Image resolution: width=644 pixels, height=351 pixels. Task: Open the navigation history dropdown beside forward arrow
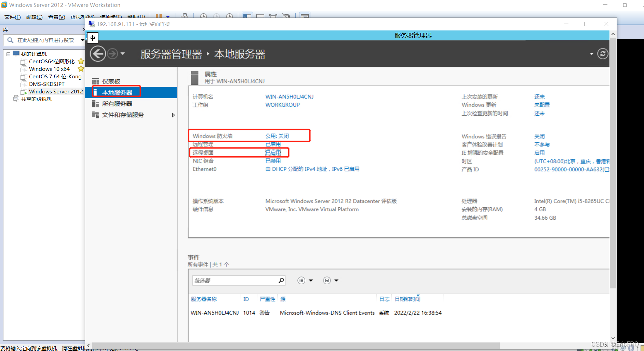click(x=123, y=54)
